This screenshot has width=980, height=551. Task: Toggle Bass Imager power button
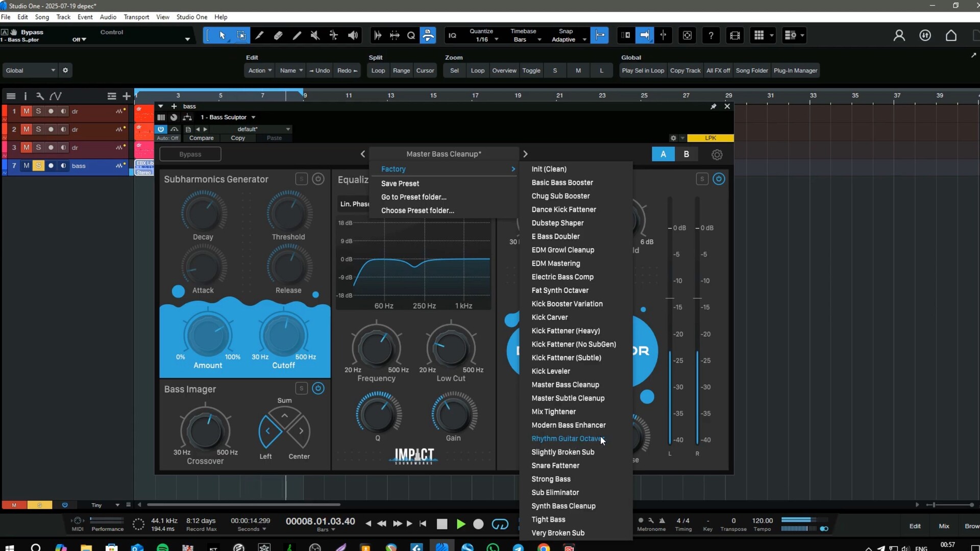318,388
